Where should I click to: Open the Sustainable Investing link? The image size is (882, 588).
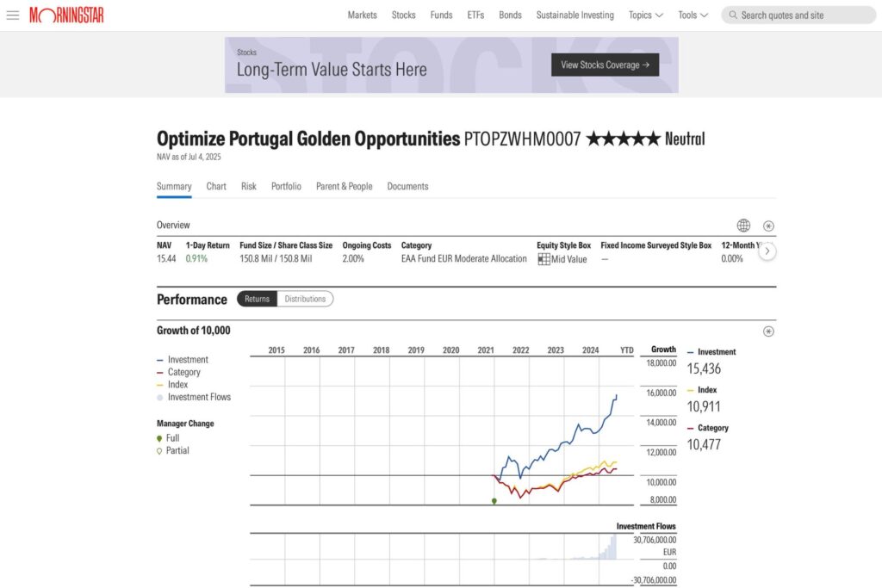click(575, 15)
